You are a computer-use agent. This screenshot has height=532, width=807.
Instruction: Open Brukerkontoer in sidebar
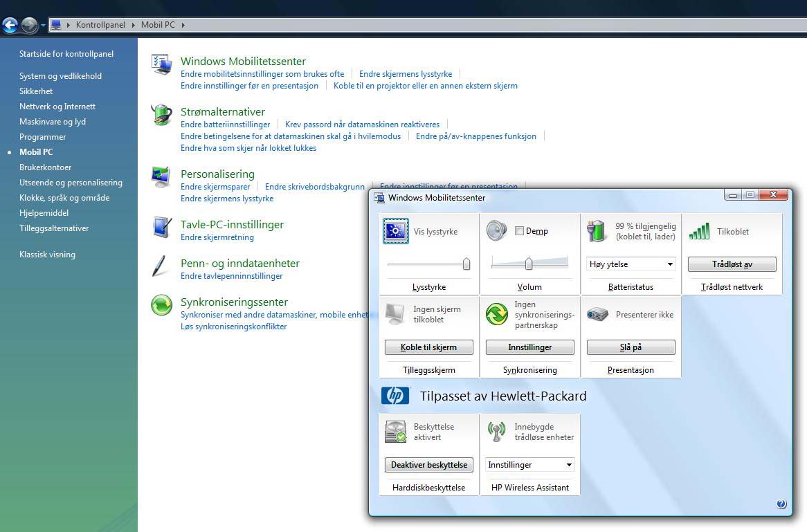pyautogui.click(x=45, y=167)
